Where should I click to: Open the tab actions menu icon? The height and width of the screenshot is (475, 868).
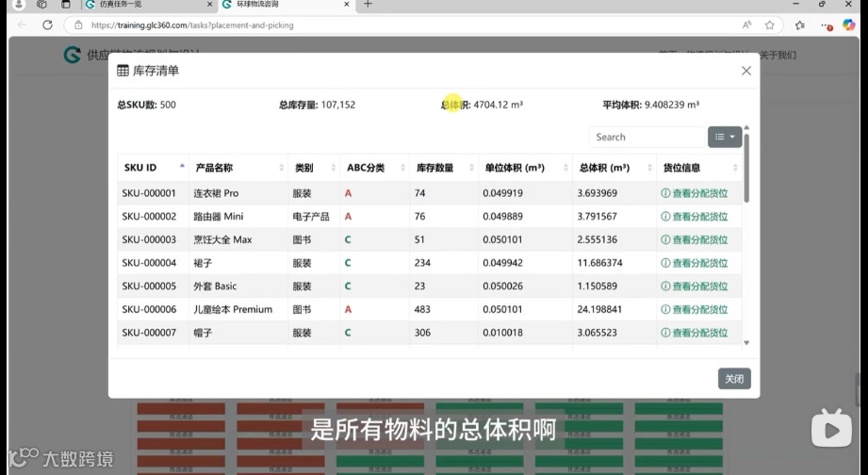(66, 5)
